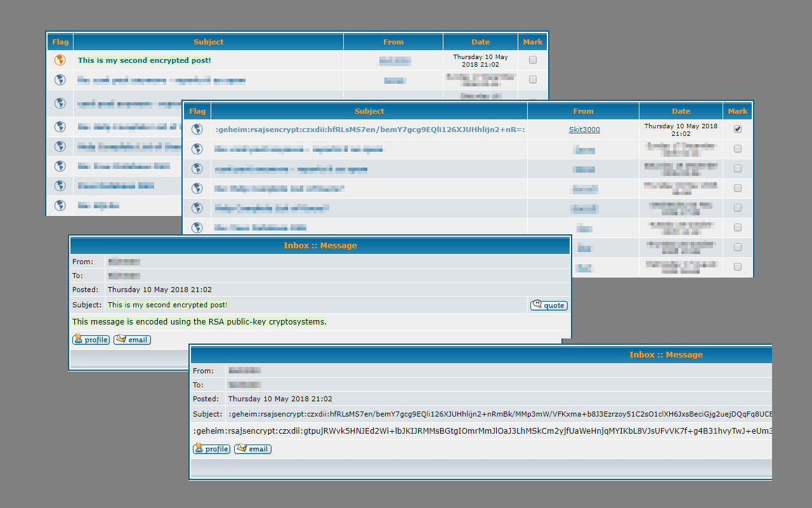This screenshot has width=812, height=508.
Task: Click the 'This is my second encrypted post!' subject in the message view
Action: (167, 305)
